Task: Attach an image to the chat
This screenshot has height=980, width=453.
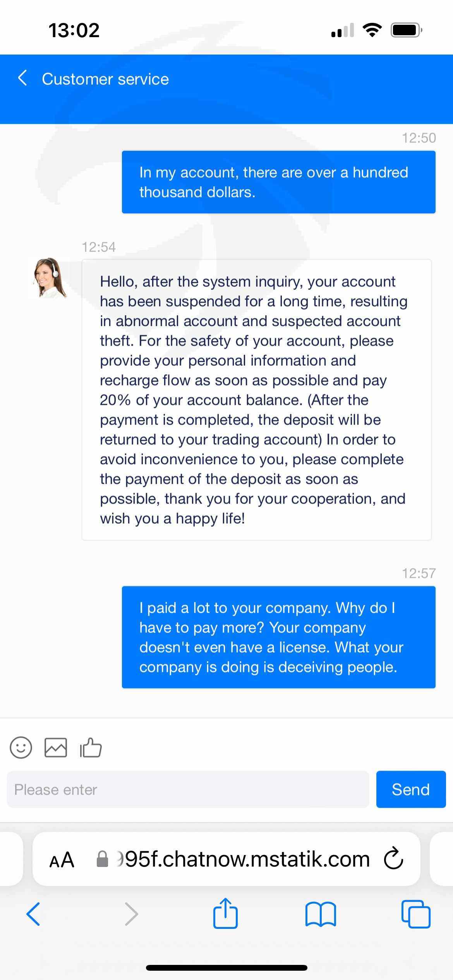Action: pos(56,747)
